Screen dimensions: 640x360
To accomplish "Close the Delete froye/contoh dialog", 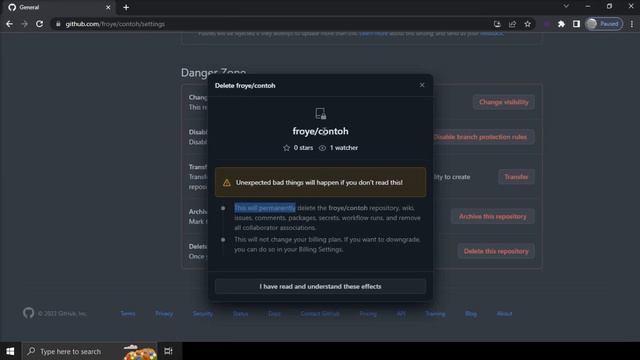I will pyautogui.click(x=422, y=85).
